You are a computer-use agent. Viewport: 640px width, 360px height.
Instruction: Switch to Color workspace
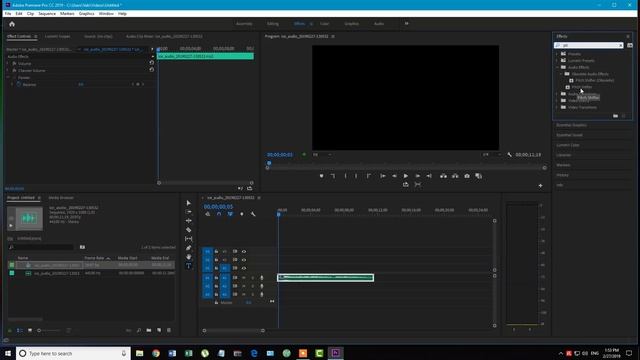324,24
